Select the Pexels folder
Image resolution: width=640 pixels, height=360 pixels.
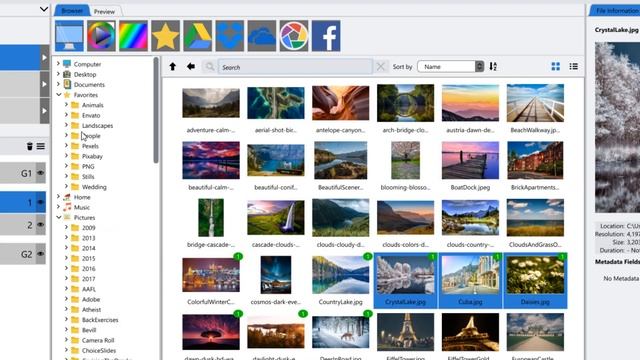[90, 146]
